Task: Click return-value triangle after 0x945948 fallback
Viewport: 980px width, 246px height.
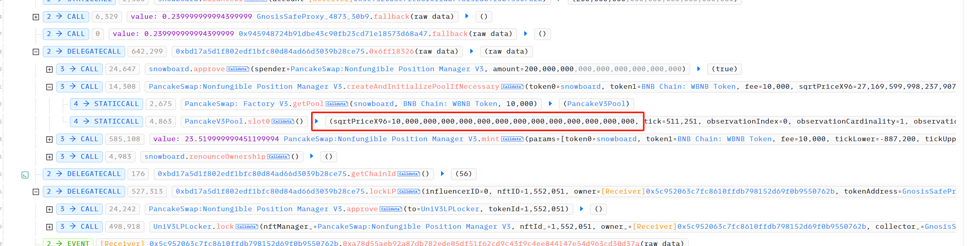Action: [525, 34]
